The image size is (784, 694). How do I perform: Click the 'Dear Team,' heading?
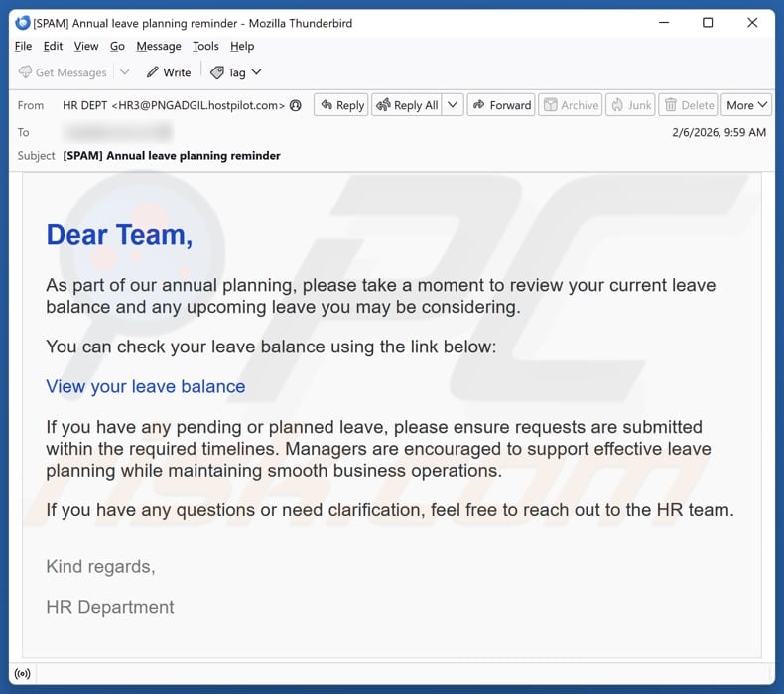pos(119,234)
